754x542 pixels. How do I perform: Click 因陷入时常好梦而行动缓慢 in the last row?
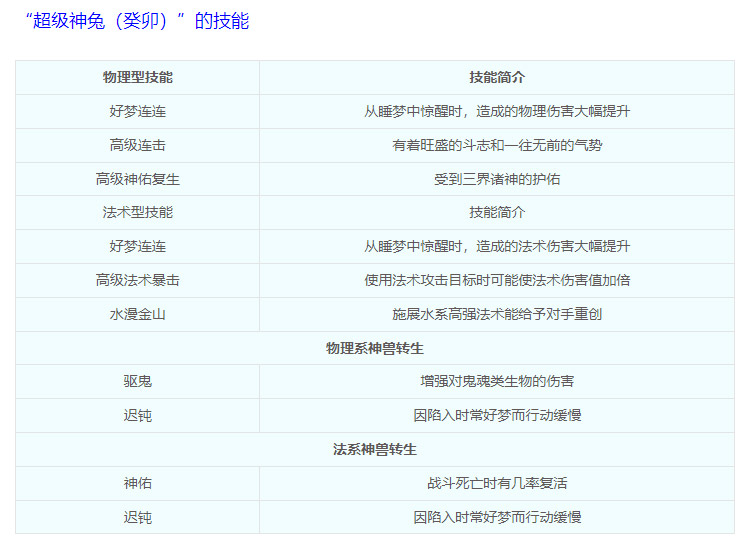[497, 517]
